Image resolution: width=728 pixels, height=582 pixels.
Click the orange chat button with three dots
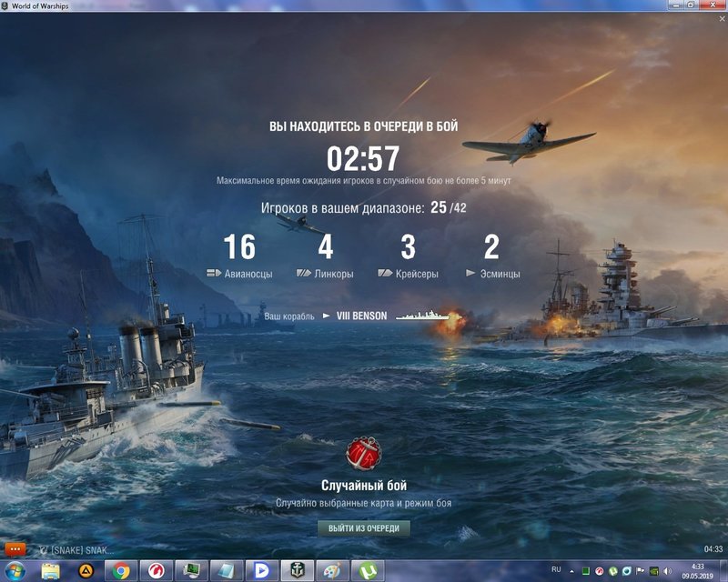click(x=15, y=549)
